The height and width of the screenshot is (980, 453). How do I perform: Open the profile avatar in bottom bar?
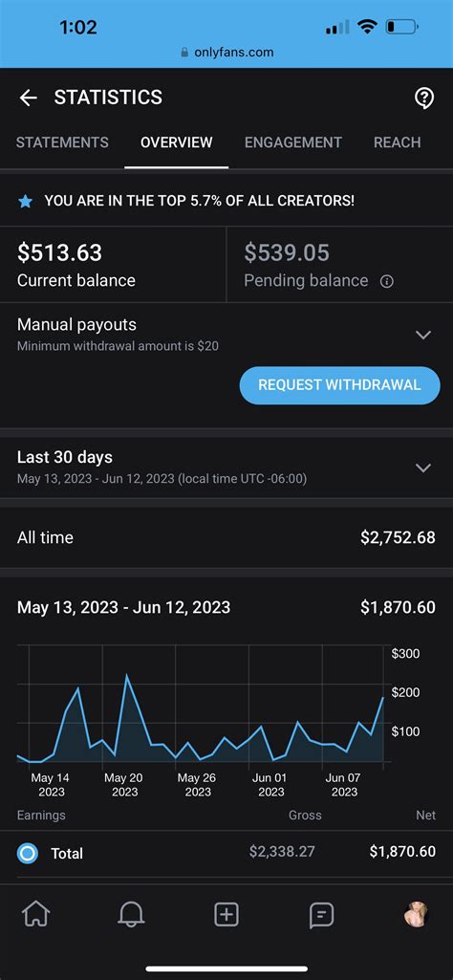pyautogui.click(x=416, y=914)
